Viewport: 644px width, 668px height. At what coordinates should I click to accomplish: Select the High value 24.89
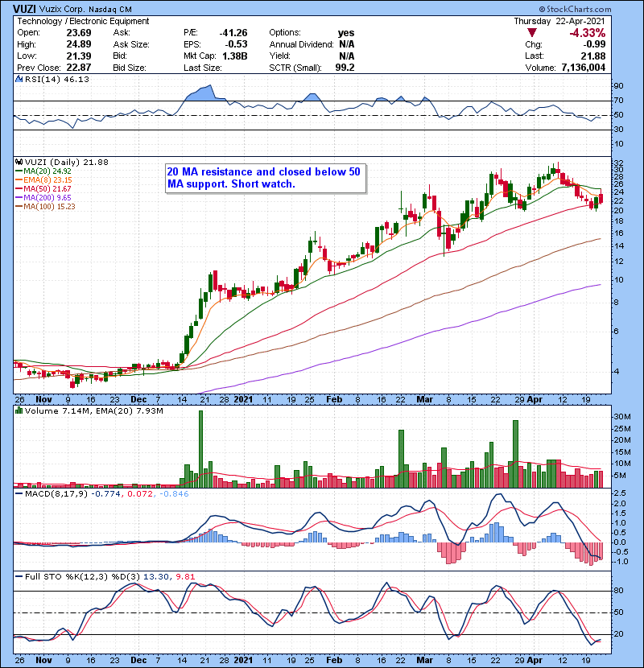79,44
